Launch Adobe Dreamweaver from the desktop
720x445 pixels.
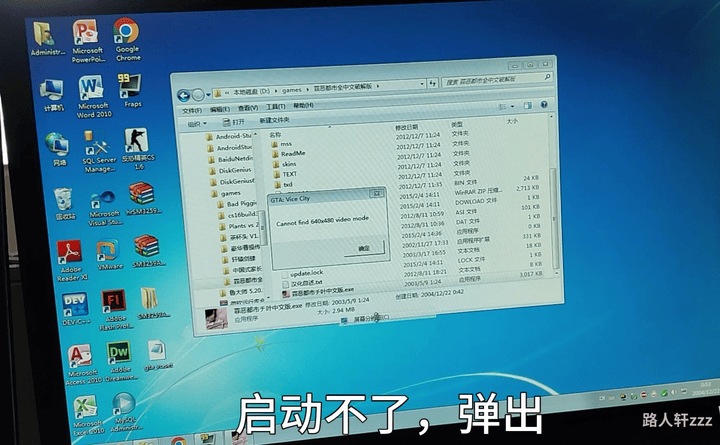[120, 361]
